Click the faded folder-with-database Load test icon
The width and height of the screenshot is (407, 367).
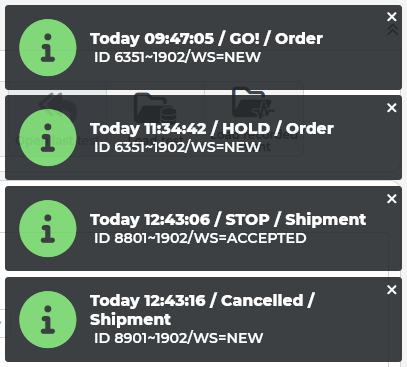click(x=155, y=108)
